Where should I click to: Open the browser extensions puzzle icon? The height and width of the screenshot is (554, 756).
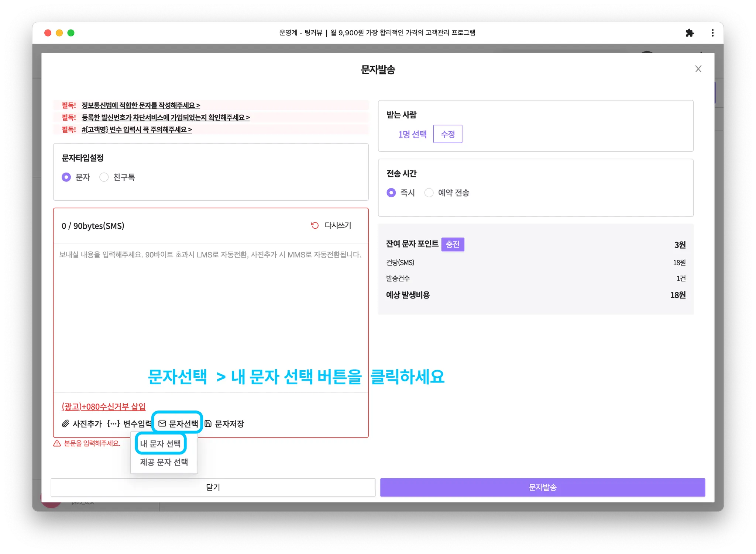689,33
